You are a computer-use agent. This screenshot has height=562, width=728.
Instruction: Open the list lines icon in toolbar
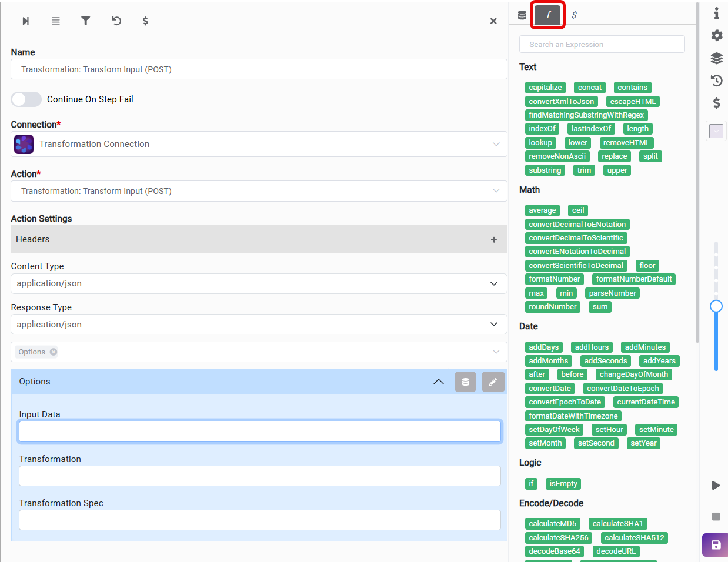[56, 21]
